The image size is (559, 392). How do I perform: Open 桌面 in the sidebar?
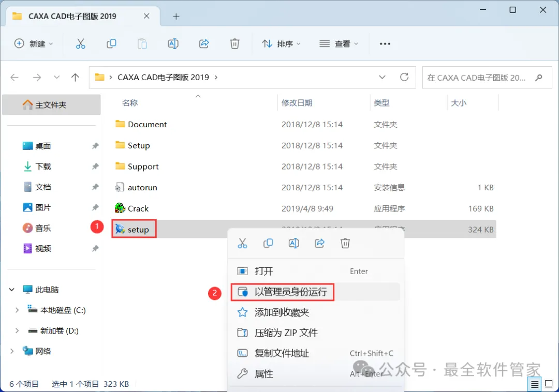pos(43,146)
